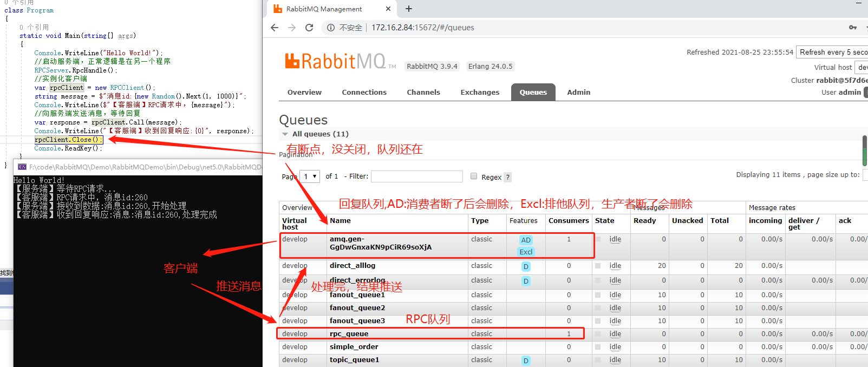Sort queues by incoming rate column

pyautogui.click(x=765, y=220)
